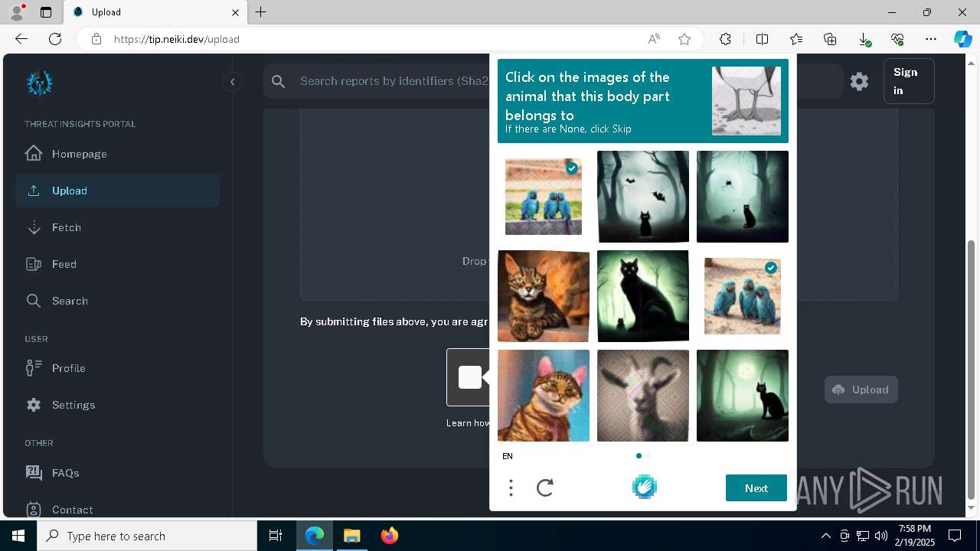Open the Fetch page
The width and height of the screenshot is (980, 551).
(117, 227)
